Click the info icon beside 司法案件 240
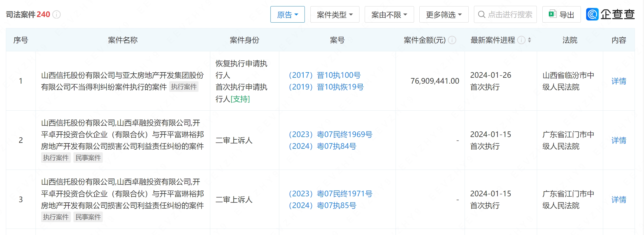This screenshot has width=644, height=235. click(x=56, y=14)
